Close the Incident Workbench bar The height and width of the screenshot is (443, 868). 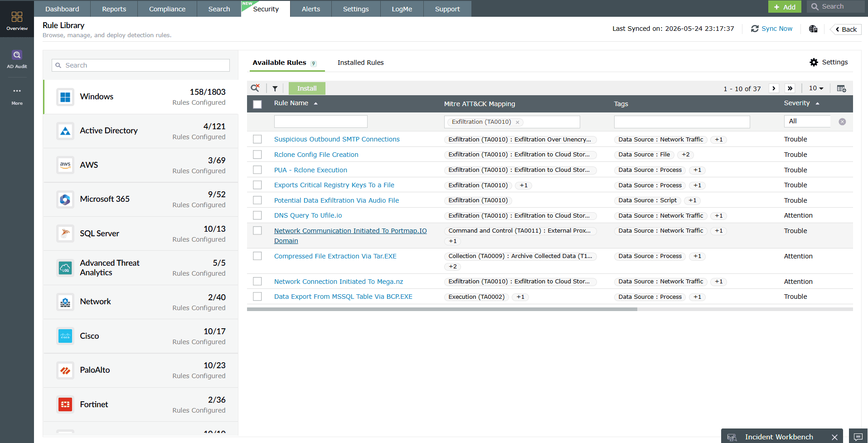pyautogui.click(x=834, y=437)
